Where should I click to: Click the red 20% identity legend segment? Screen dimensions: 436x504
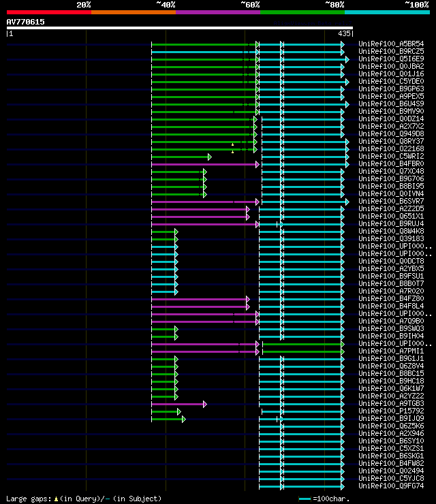(x=49, y=12)
